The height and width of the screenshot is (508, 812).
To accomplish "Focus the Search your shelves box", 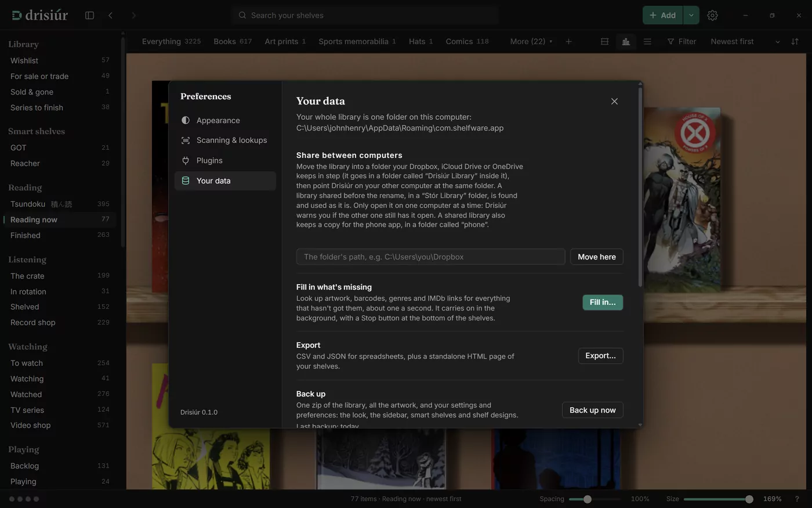I will pyautogui.click(x=365, y=15).
